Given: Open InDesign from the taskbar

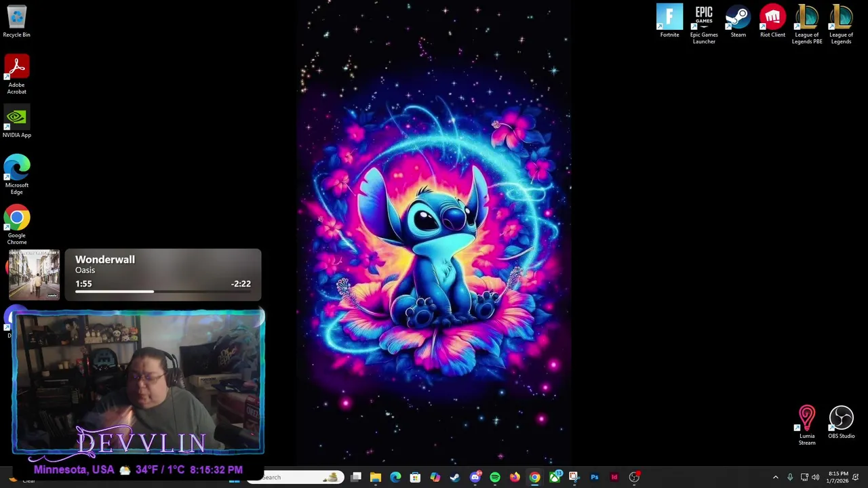Looking at the screenshot, I should [x=614, y=477].
